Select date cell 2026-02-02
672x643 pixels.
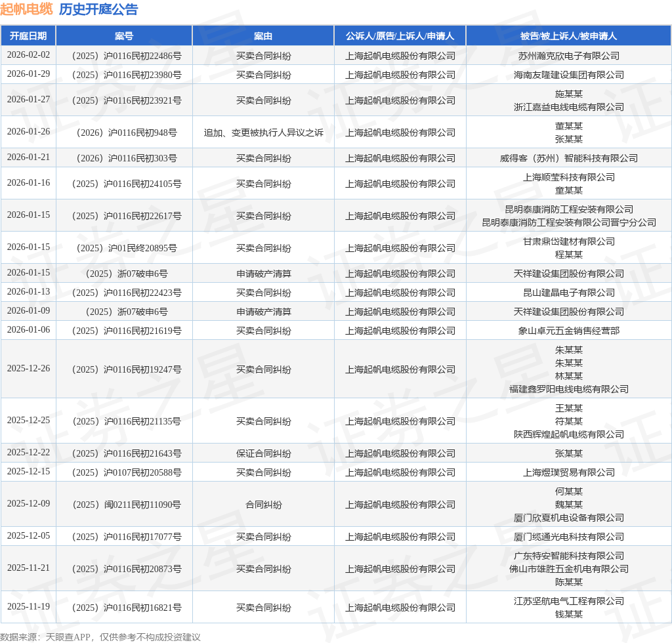click(28, 55)
